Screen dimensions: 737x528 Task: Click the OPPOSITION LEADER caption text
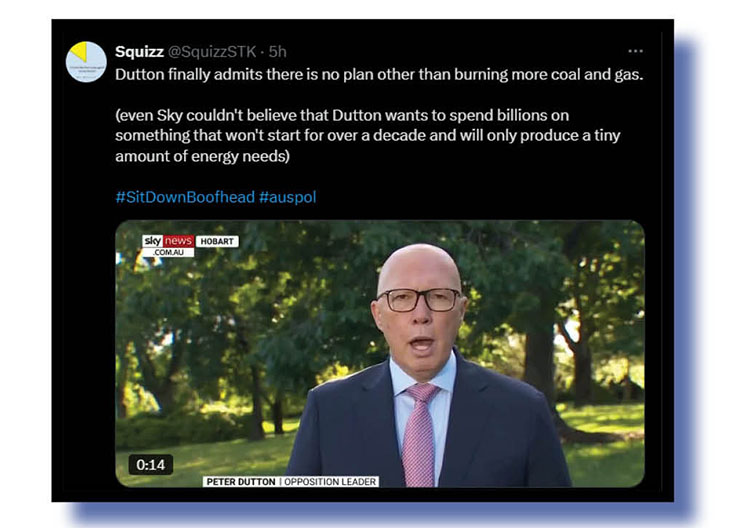pyautogui.click(x=330, y=481)
